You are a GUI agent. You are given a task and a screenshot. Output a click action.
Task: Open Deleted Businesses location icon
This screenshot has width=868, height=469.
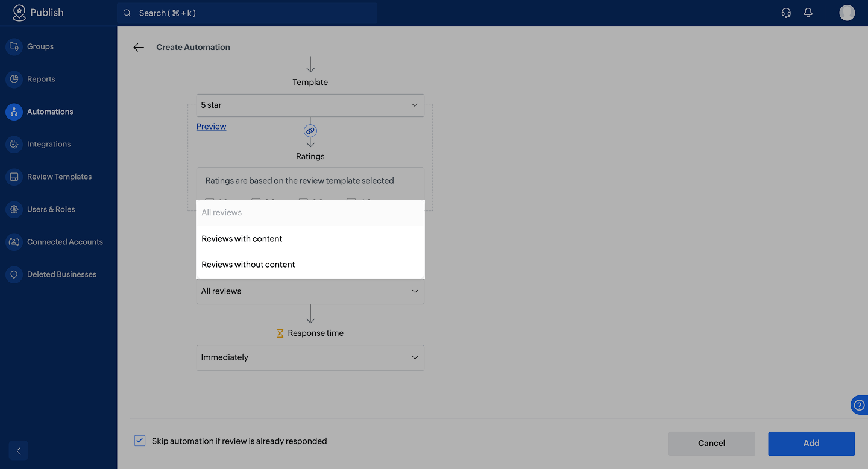coord(14,274)
